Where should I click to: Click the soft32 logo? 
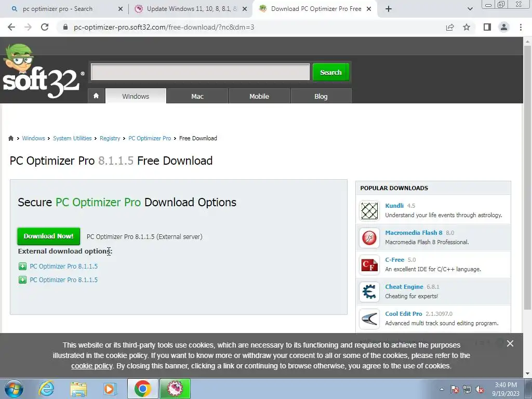43,72
